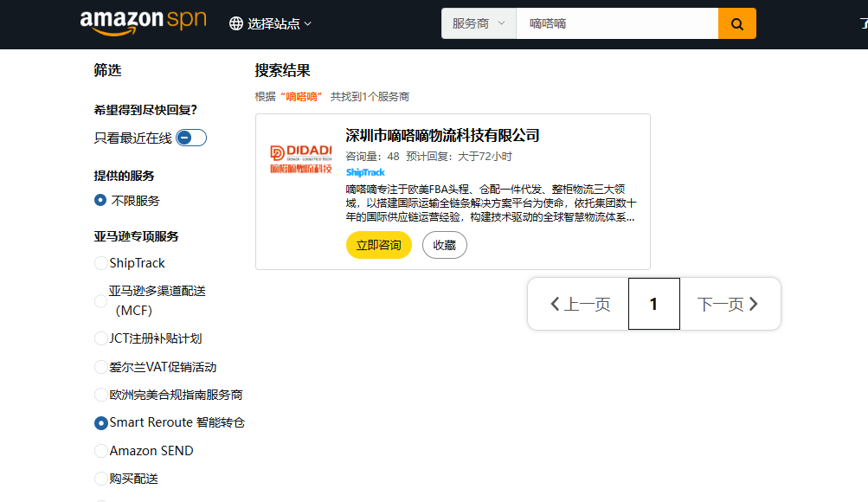Select the 购买配送 radio option
This screenshot has height=502, width=868.
click(x=100, y=479)
